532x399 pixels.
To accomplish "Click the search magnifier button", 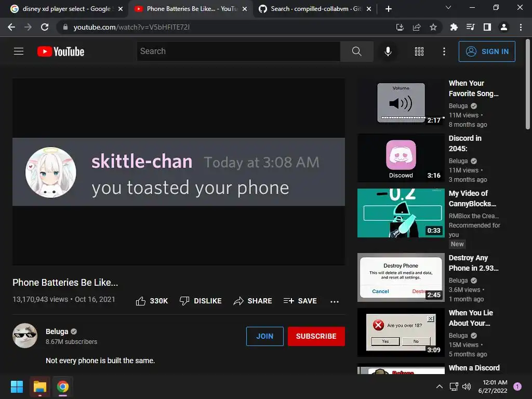I will tap(356, 51).
